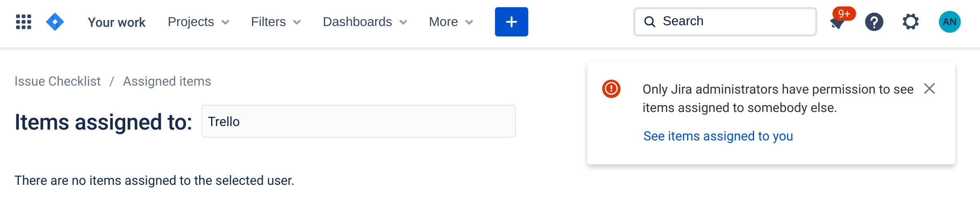Click the Assigned items breadcrumb

(x=167, y=82)
